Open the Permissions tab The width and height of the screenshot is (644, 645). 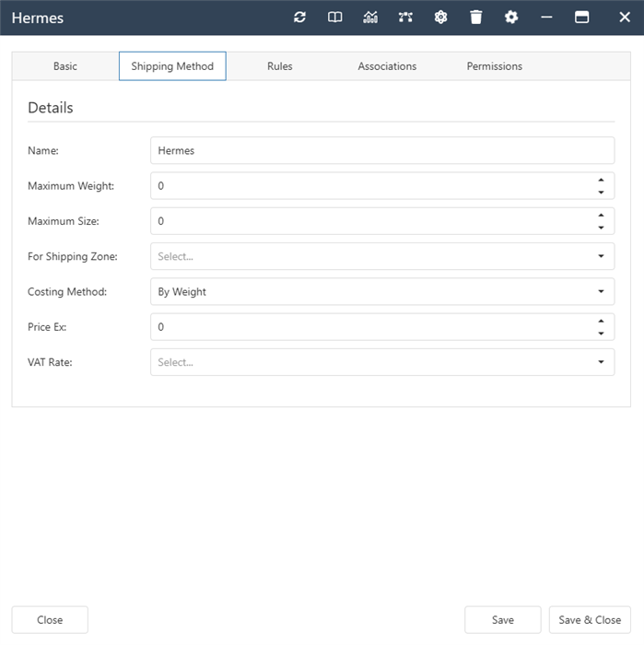(495, 66)
